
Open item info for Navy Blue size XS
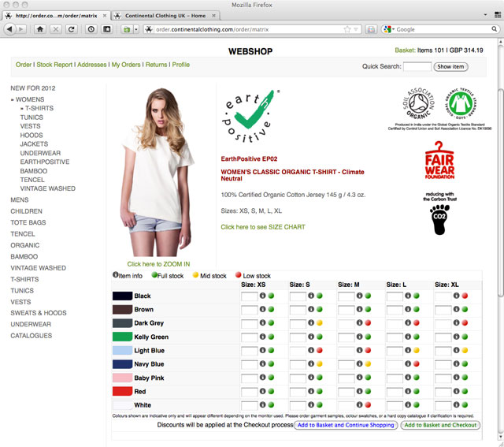pyautogui.click(x=262, y=363)
